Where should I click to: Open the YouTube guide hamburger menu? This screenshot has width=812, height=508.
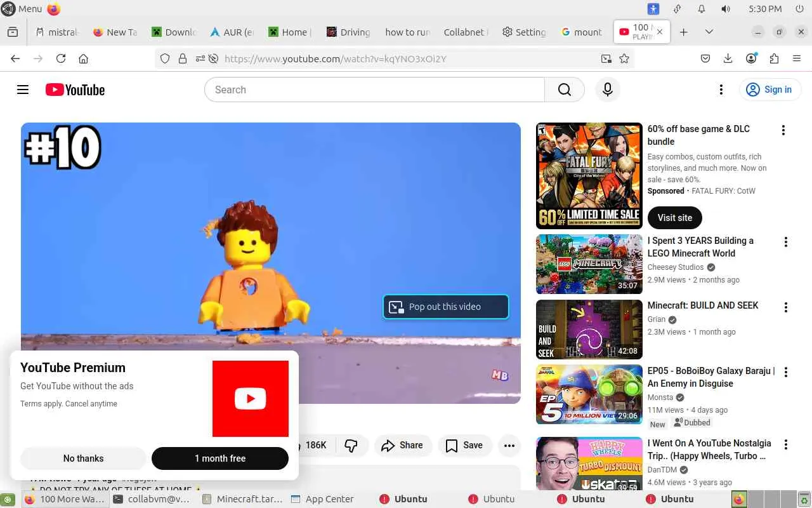[23, 90]
